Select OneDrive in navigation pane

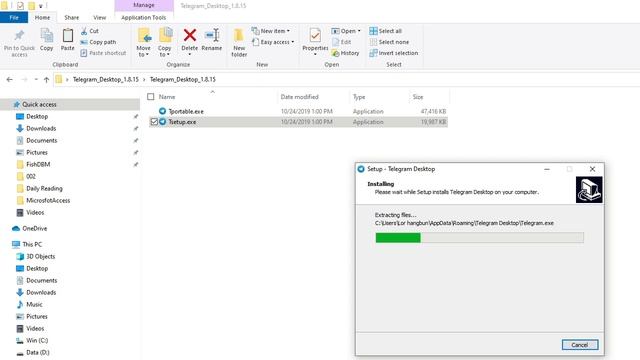(34, 229)
